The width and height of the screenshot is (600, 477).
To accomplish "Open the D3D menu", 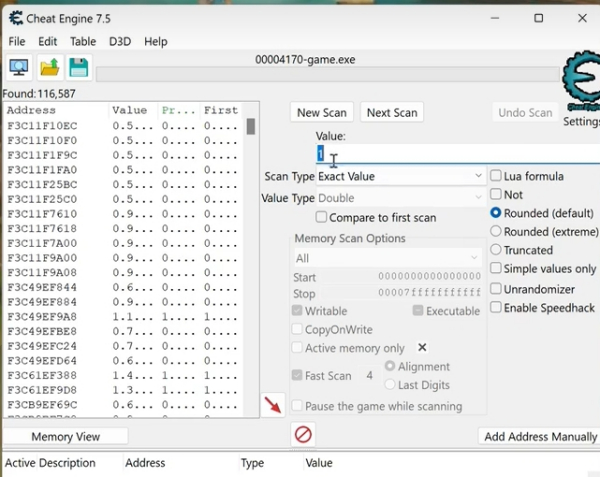I will point(120,41).
